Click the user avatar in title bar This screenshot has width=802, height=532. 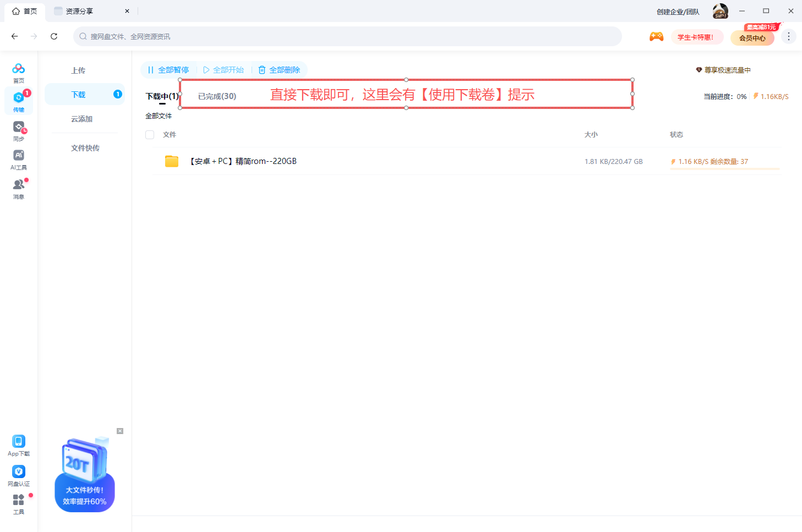[x=720, y=11]
